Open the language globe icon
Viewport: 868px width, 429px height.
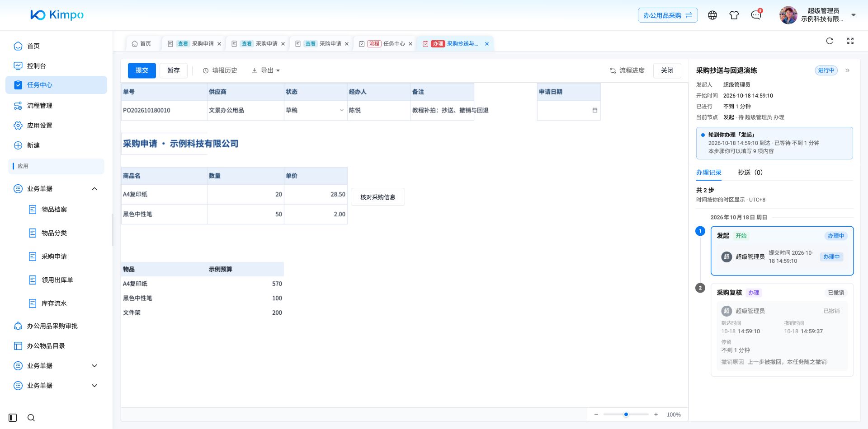pos(712,15)
